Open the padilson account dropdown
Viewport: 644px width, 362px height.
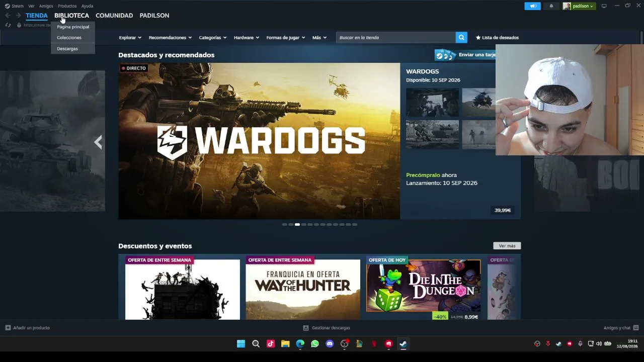(579, 6)
